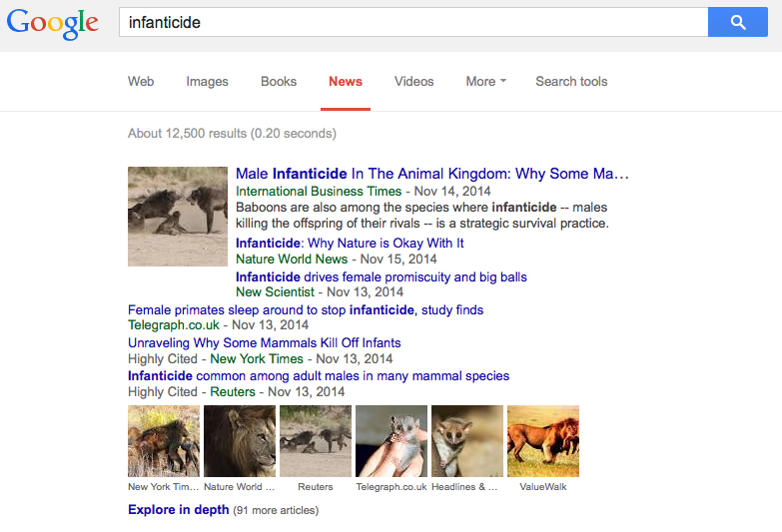Viewport: 782px width, 532px height.
Task: Select the Videos tab
Action: pos(413,81)
